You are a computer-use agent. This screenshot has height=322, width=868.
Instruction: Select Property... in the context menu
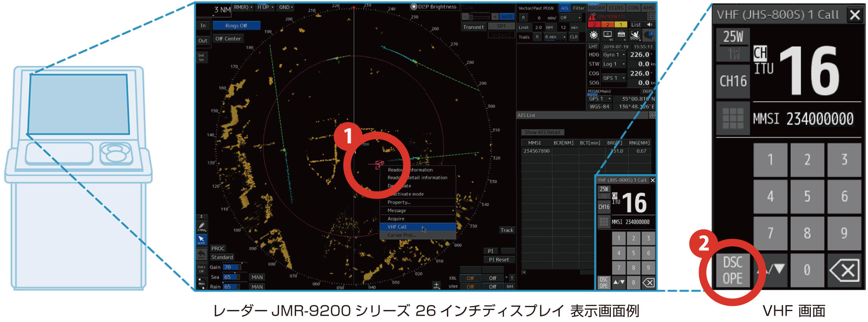(418, 202)
